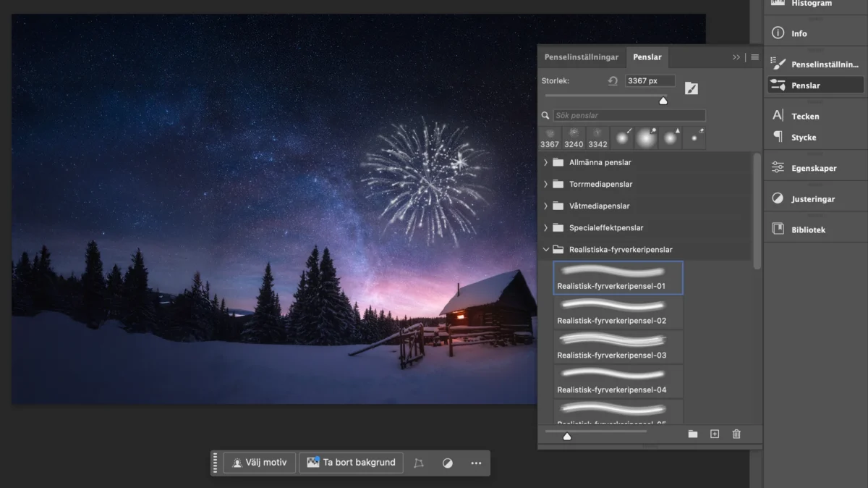
Task: Click the Våtmediapenslar folder label
Action: pyautogui.click(x=600, y=206)
